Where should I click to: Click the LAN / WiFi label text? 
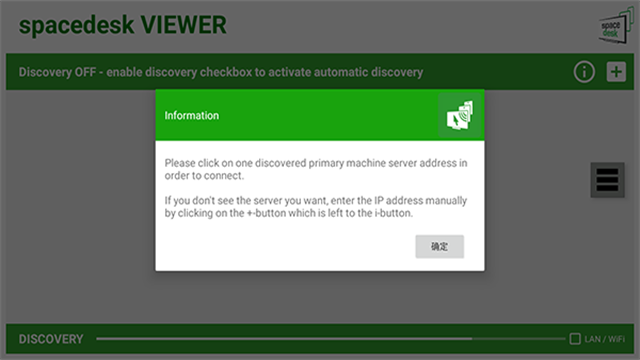coord(604,339)
